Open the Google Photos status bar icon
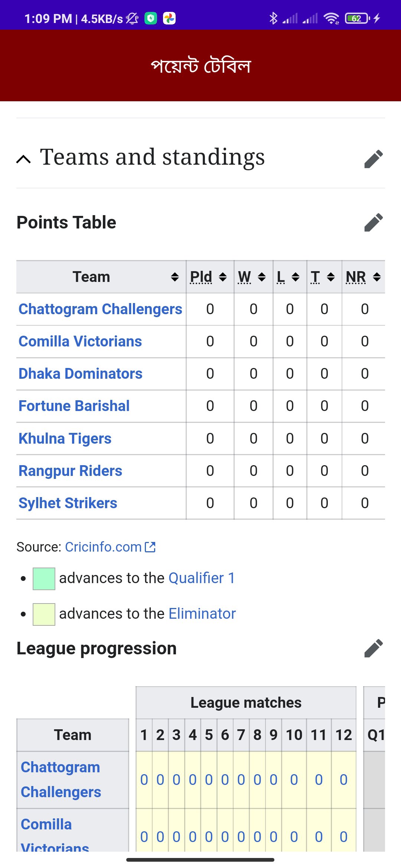This screenshot has height=868, width=401. 169,18
